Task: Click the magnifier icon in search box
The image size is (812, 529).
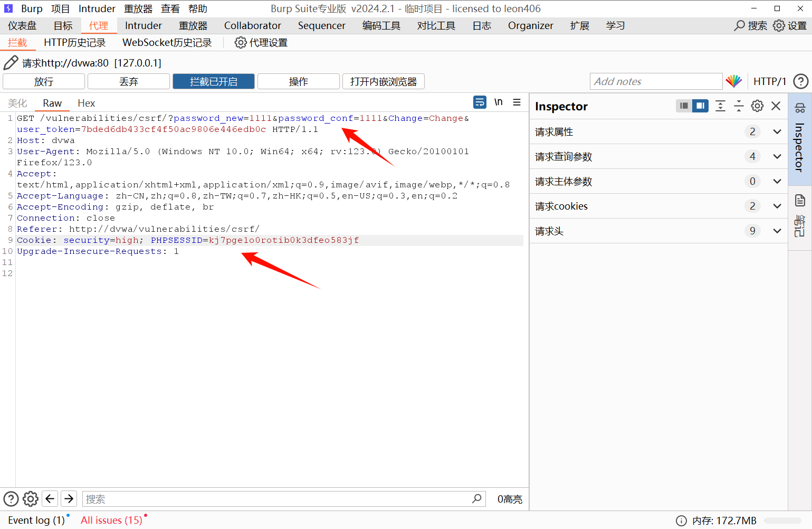Action: 477,498
